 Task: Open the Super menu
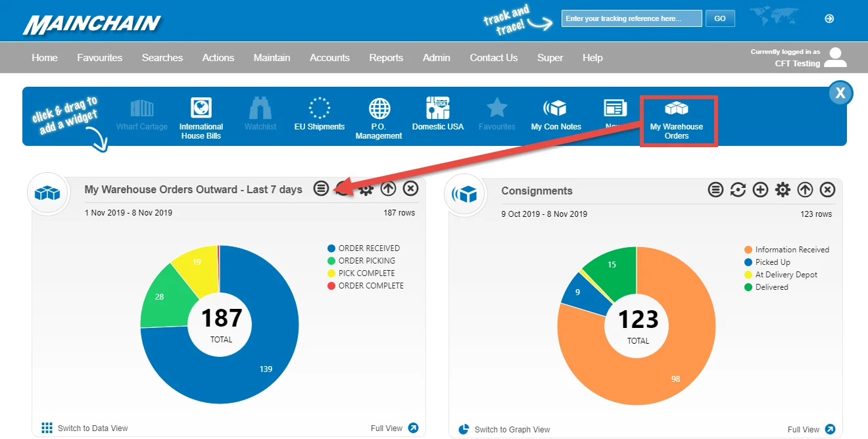click(x=550, y=58)
